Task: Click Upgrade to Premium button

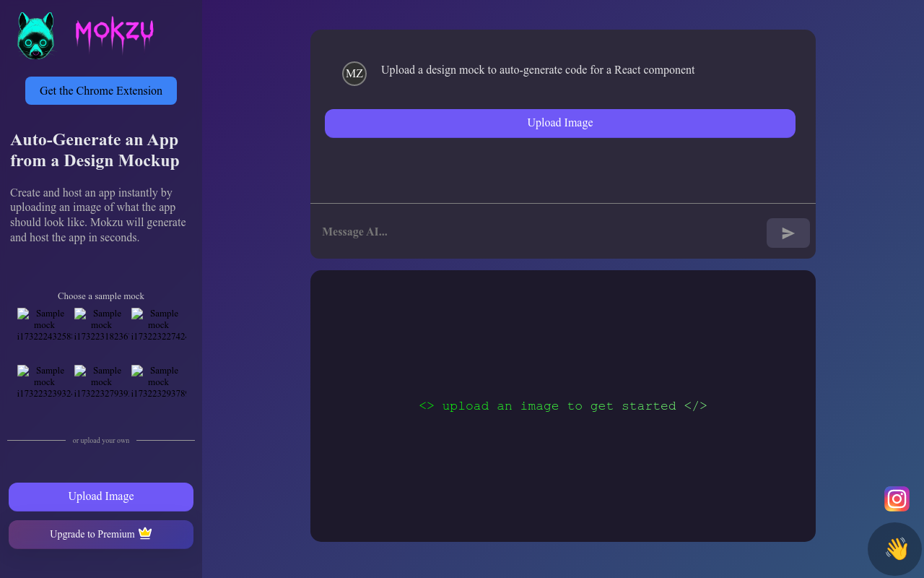Action: (101, 534)
